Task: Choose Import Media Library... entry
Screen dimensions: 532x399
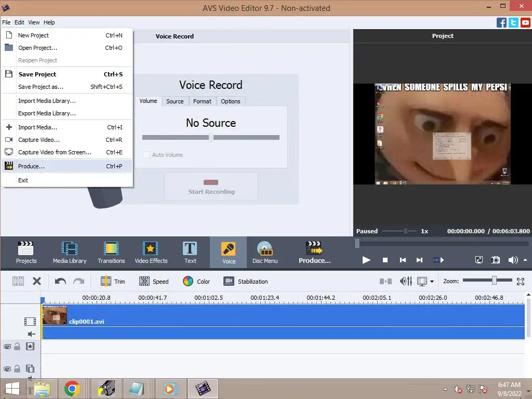Action: [x=67, y=101]
